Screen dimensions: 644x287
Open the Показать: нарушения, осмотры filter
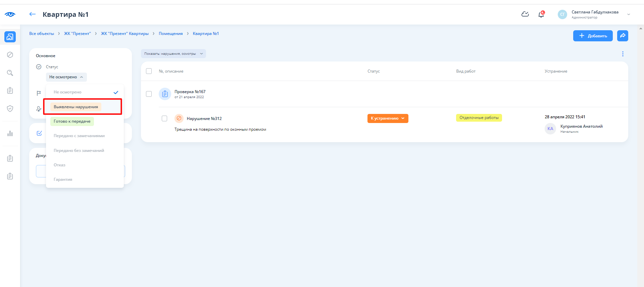(x=173, y=54)
